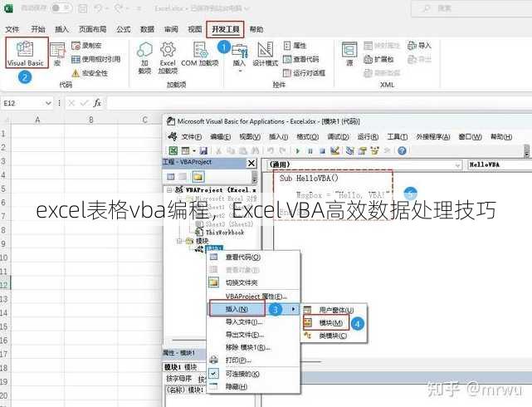The height and width of the screenshot is (407, 532).
Task: Toggle the AutoSave switch in title bar
Action: pos(61,7)
